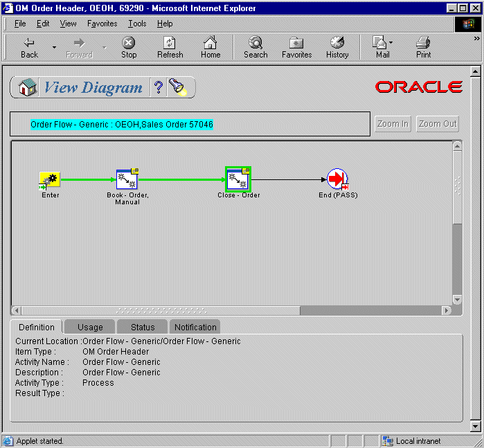Click the page scroll down arrow

click(476, 427)
